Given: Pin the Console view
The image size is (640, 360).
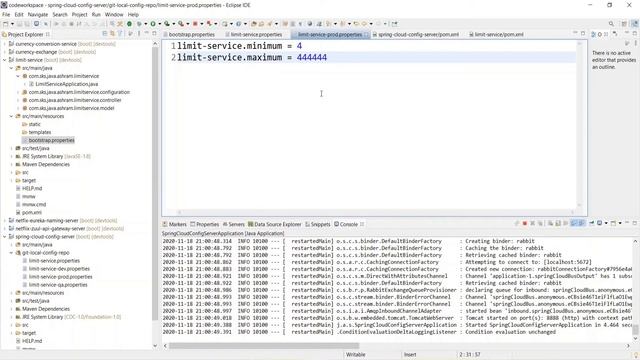Looking at the screenshot, I should click(x=591, y=223).
